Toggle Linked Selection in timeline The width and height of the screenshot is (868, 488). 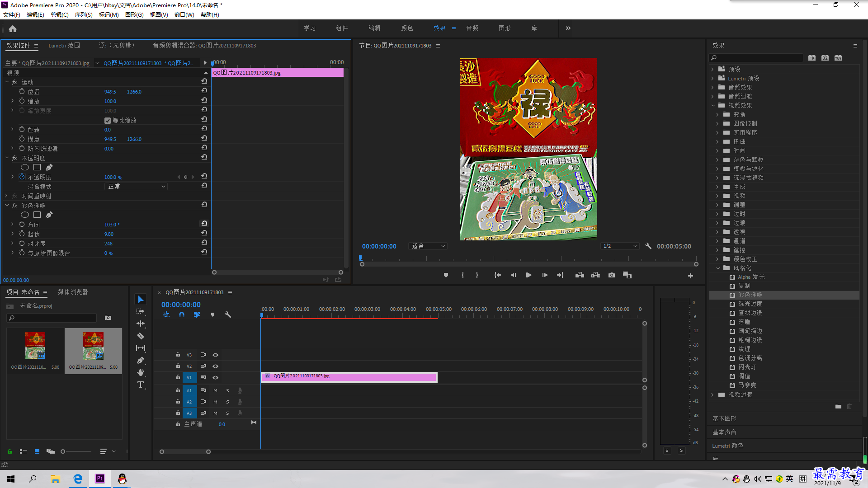tap(197, 314)
